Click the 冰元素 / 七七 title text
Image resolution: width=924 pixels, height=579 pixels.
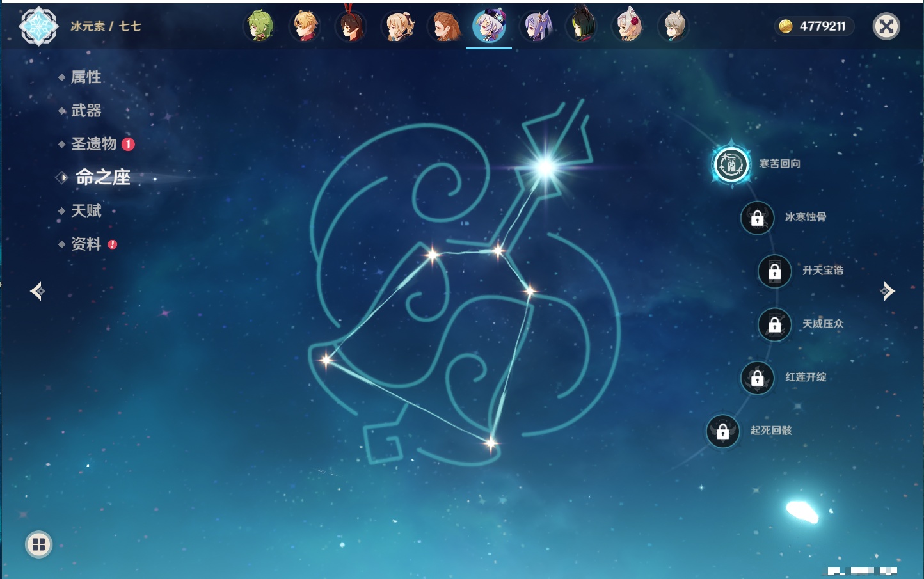[106, 26]
